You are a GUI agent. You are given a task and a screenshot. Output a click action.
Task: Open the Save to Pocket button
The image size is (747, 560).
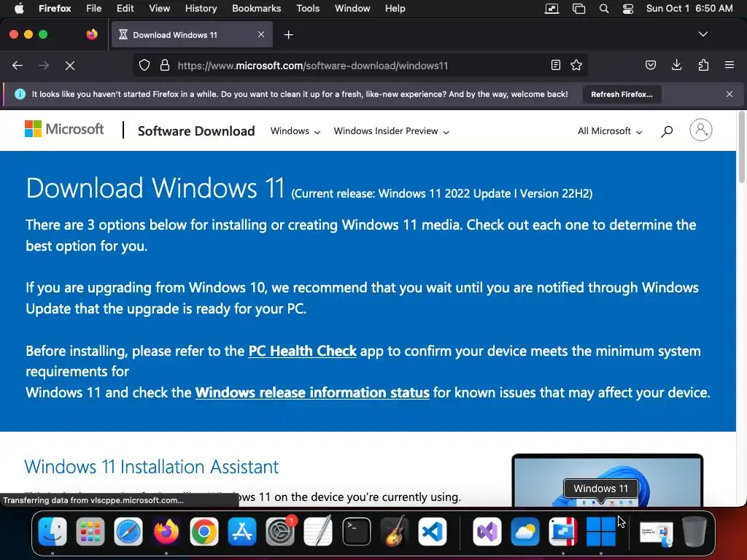650,65
